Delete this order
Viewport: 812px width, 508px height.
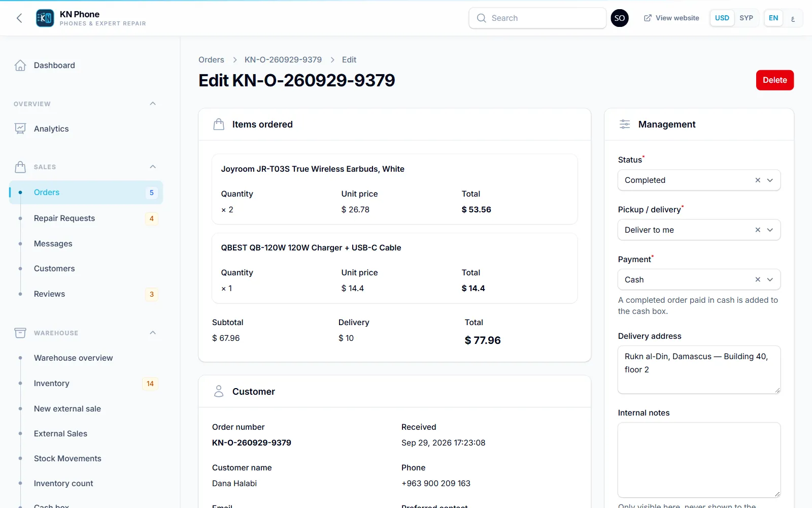click(x=774, y=80)
